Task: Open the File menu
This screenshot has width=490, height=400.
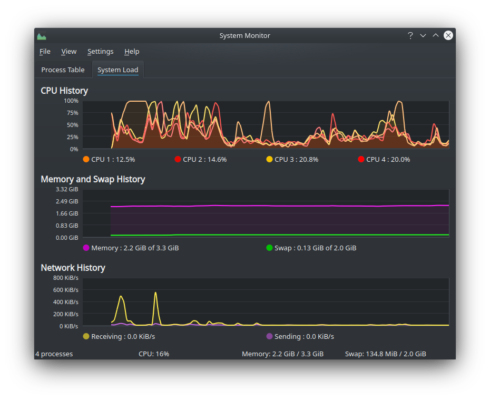Action: [45, 52]
